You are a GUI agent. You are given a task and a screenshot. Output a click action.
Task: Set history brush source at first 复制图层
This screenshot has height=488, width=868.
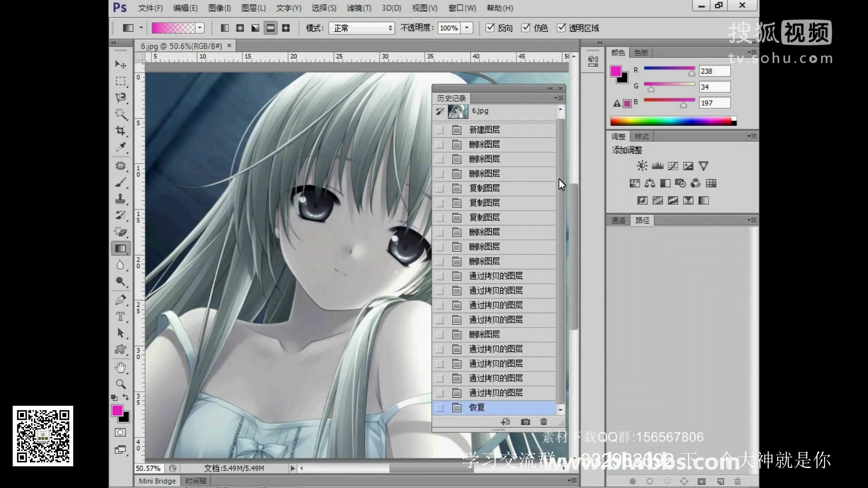coord(439,188)
